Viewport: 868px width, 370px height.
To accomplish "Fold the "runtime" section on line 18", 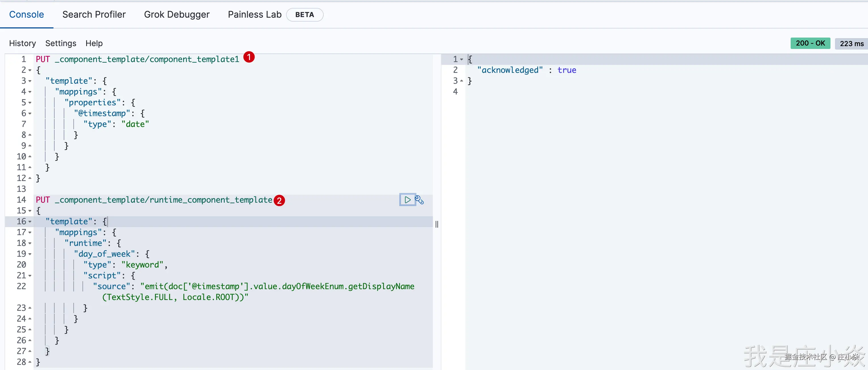I will [x=30, y=243].
